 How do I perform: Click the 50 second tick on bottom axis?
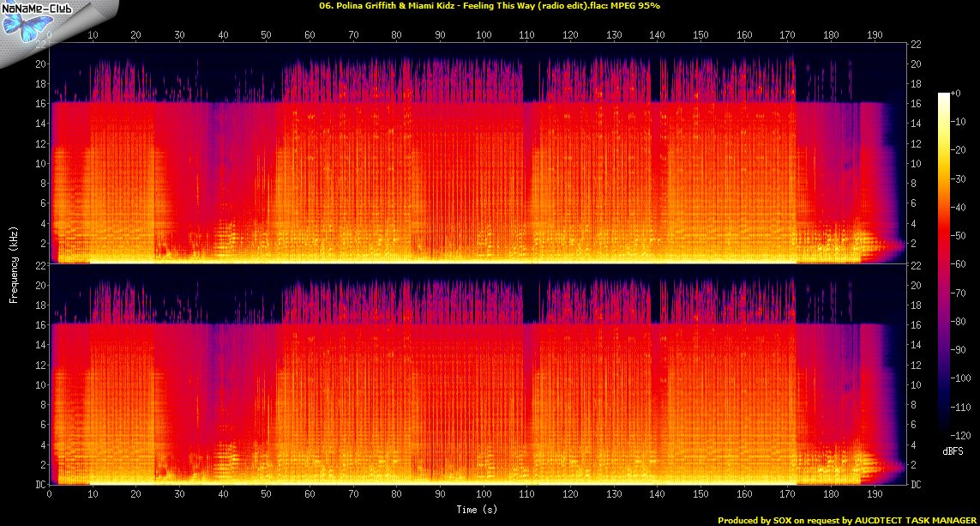click(267, 496)
